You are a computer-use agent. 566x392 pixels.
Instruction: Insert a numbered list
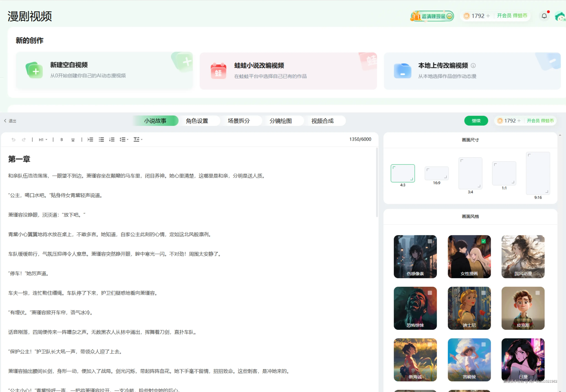point(112,140)
